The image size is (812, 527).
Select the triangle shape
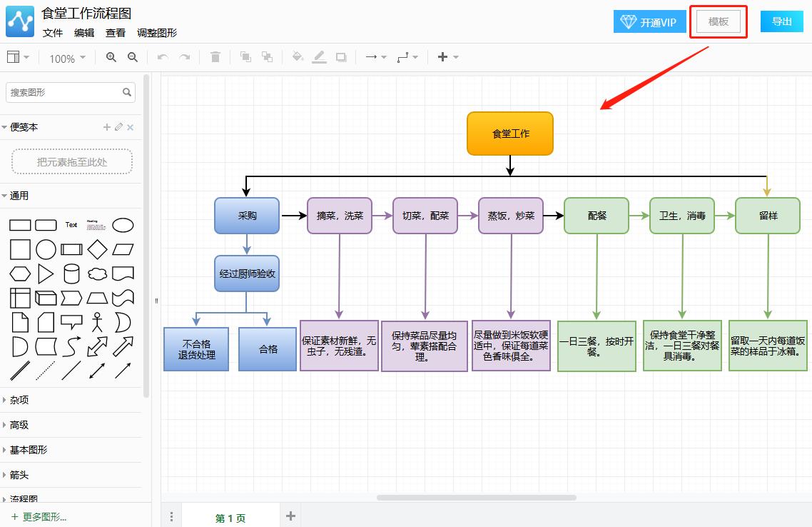tap(46, 273)
